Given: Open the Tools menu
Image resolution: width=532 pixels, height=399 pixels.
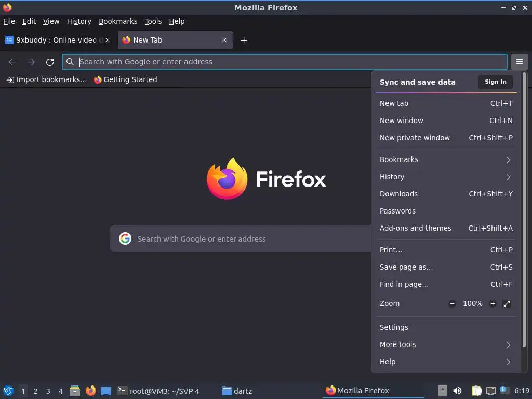Looking at the screenshot, I should (153, 21).
